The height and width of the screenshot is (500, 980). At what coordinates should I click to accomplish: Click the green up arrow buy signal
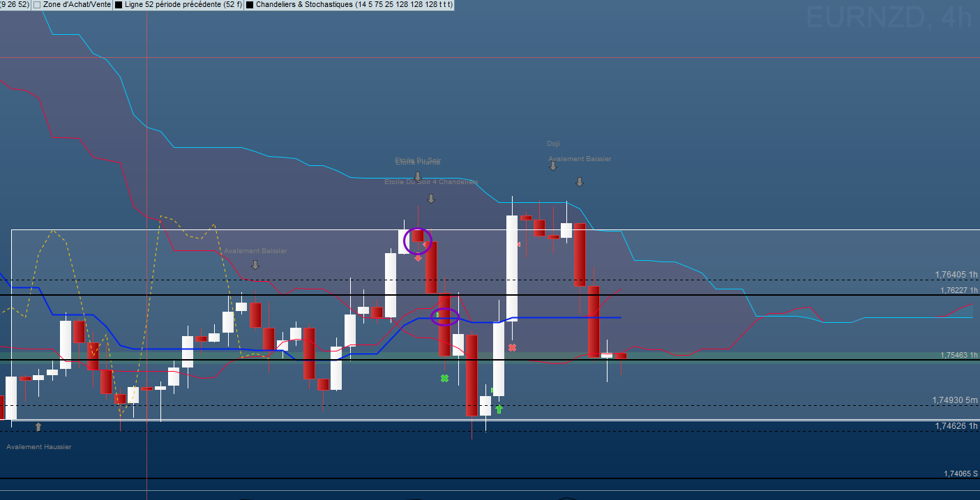(499, 409)
